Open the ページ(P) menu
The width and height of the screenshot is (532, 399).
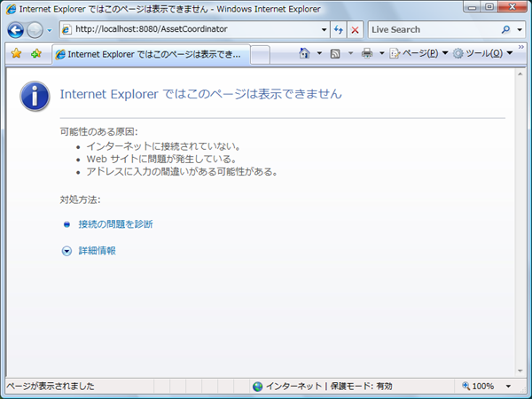click(419, 53)
